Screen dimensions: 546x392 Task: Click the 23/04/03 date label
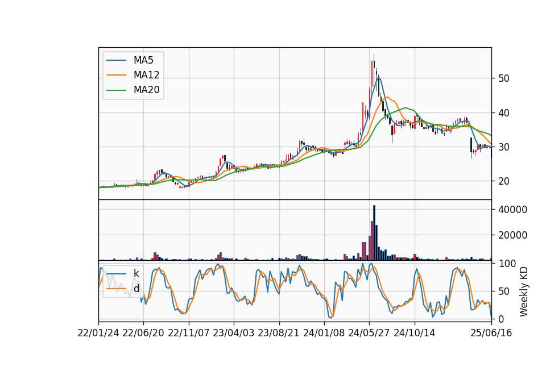pos(234,333)
